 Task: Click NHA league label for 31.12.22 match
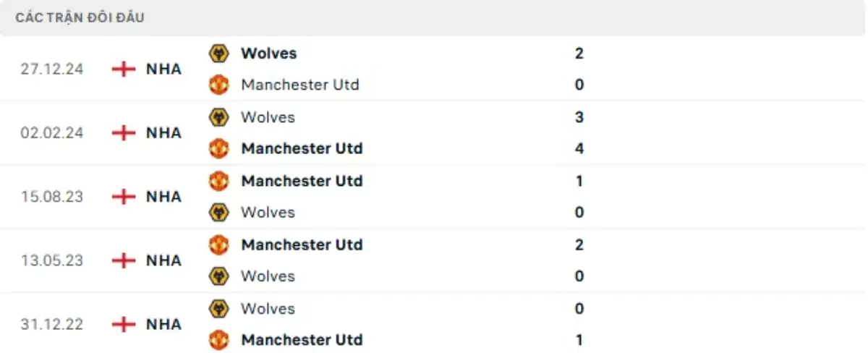[x=163, y=324]
